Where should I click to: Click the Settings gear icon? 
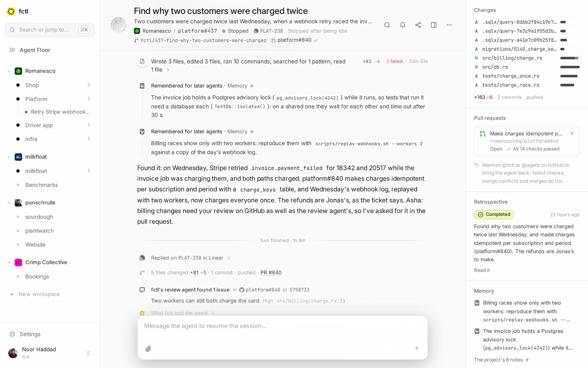pos(12,334)
